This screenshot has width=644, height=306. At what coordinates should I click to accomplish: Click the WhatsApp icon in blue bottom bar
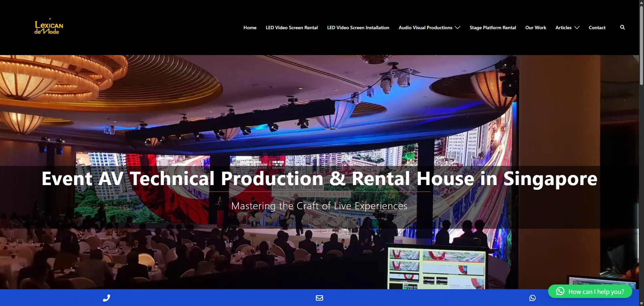click(x=532, y=298)
